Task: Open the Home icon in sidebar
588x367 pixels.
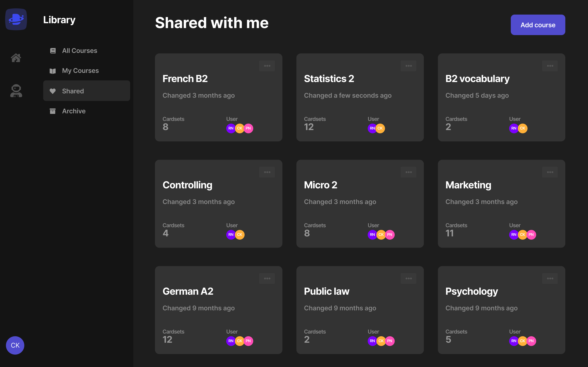Action: [x=16, y=58]
